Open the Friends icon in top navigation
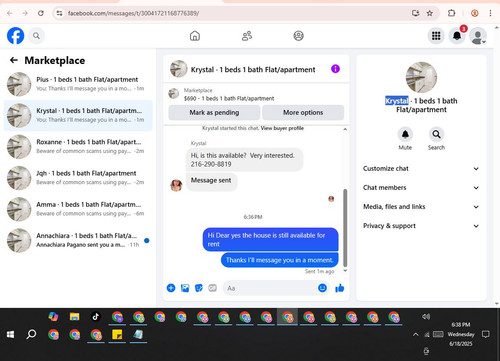Image resolution: width=500 pixels, height=361 pixels. tap(247, 36)
